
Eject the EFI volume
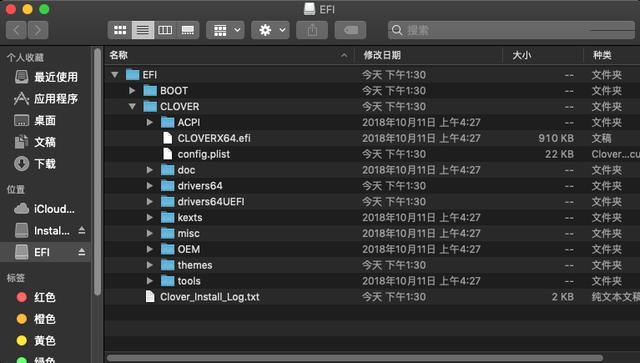point(82,252)
